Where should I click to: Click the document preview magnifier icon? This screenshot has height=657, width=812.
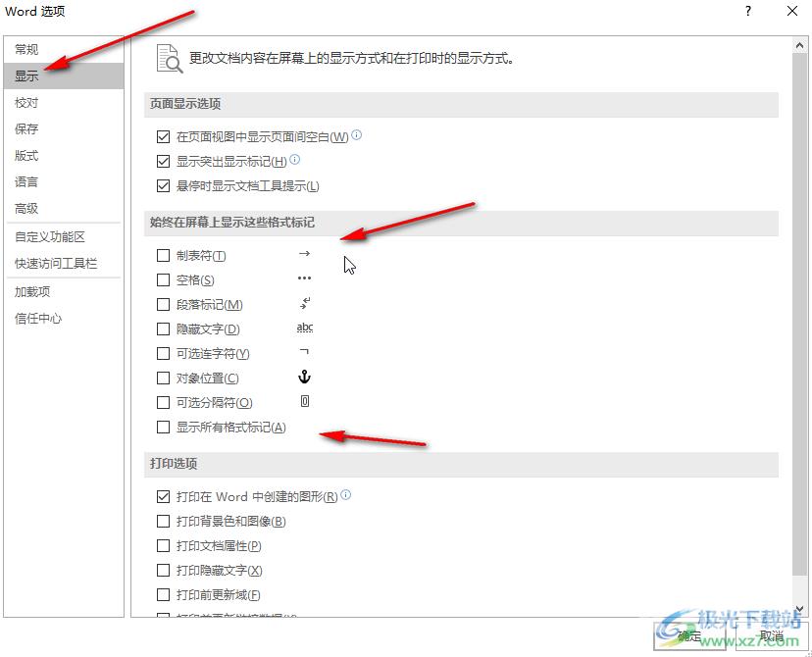pos(170,59)
